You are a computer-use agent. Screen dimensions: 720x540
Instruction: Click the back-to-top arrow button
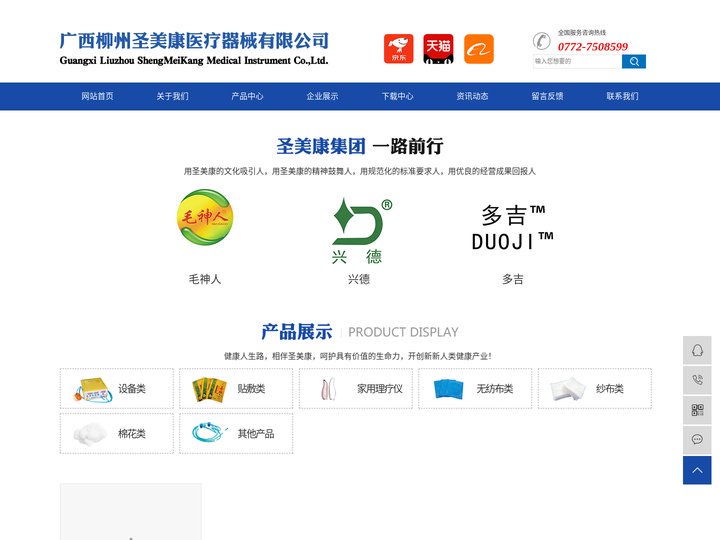(697, 470)
